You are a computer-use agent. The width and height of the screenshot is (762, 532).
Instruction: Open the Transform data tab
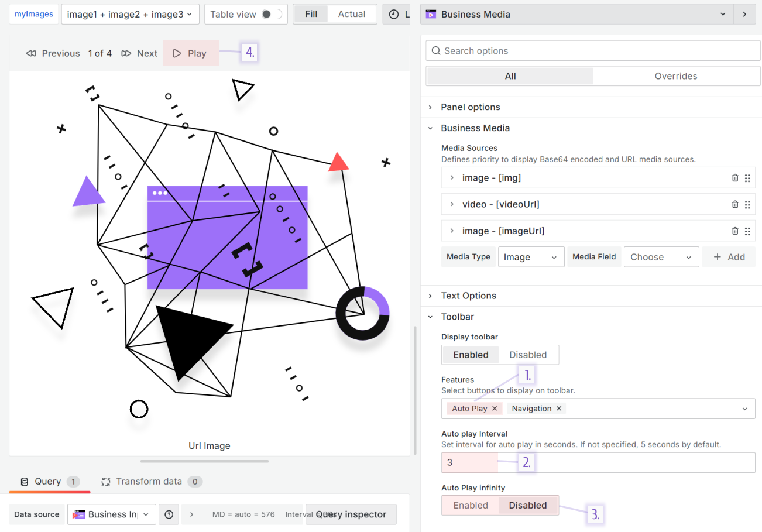tap(149, 481)
